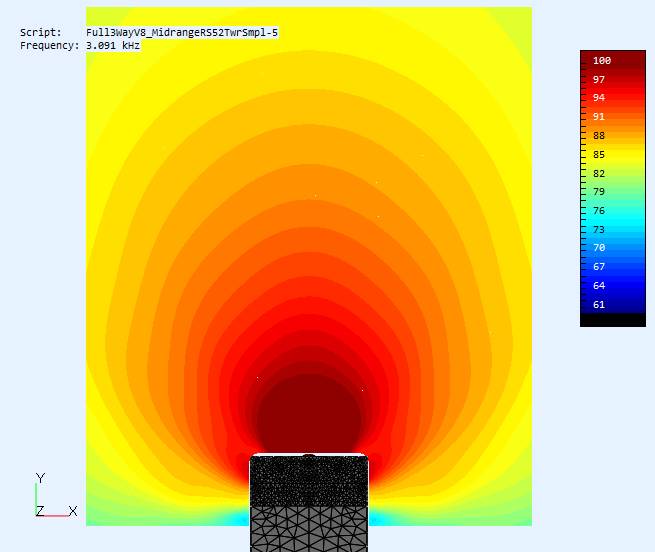The width and height of the screenshot is (655, 552).
Task: Click the 100 value on the color scale
Action: (x=602, y=61)
